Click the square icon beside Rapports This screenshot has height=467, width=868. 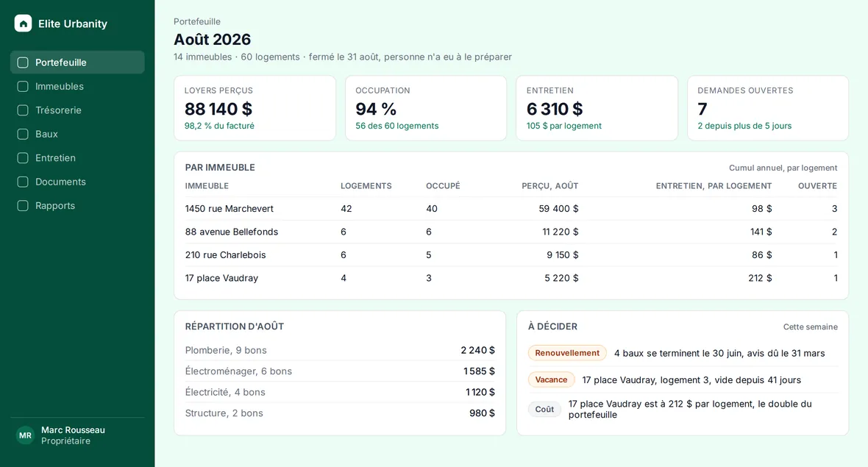23,205
